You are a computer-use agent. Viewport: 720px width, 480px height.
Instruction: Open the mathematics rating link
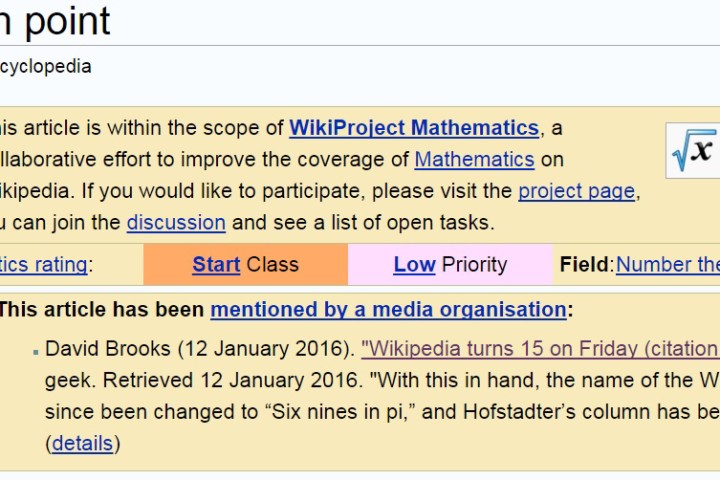(x=44, y=265)
